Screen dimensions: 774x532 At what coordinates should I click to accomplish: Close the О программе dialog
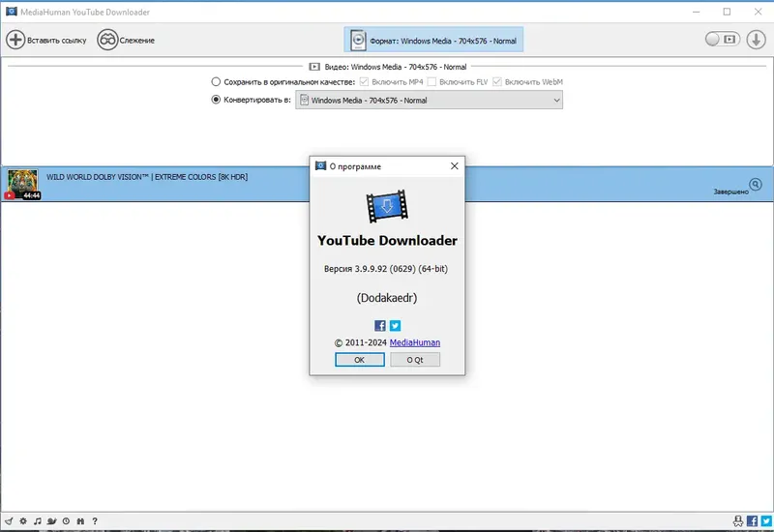(455, 166)
